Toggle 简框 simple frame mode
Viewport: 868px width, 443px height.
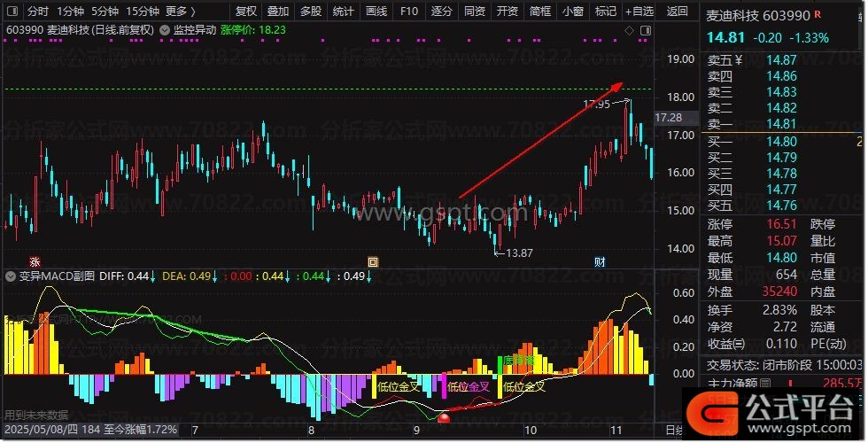[539, 12]
